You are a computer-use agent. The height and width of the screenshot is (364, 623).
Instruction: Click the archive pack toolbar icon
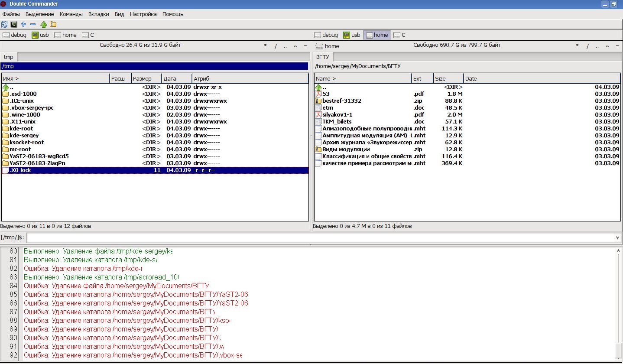coord(53,24)
